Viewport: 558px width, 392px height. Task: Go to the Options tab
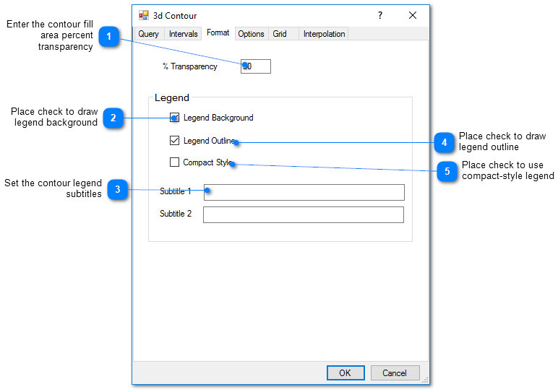pyautogui.click(x=251, y=34)
